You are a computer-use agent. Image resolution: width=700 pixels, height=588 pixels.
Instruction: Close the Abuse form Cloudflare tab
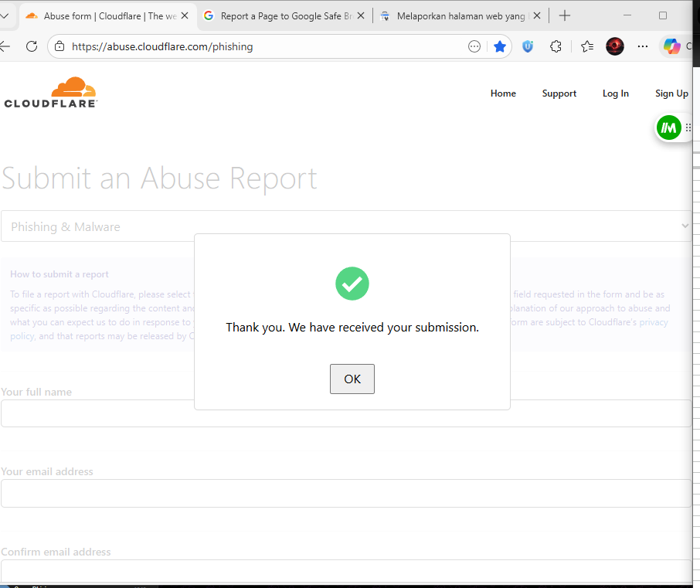[x=185, y=15]
